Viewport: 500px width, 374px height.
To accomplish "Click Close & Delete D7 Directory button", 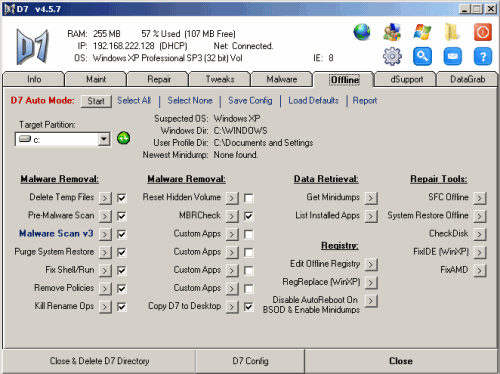I will (x=99, y=361).
